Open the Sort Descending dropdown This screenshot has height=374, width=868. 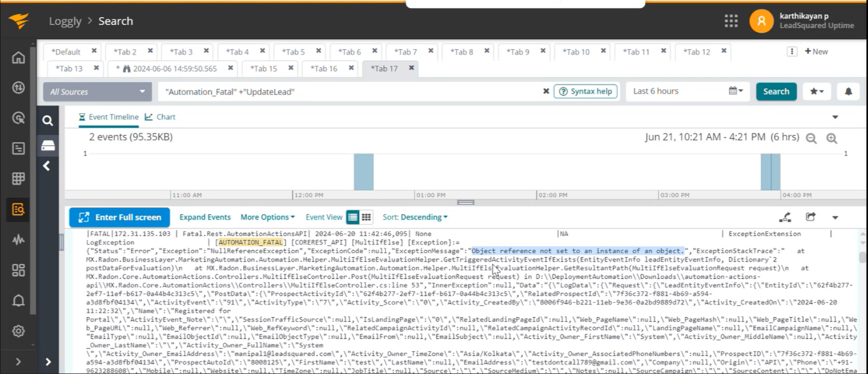415,217
